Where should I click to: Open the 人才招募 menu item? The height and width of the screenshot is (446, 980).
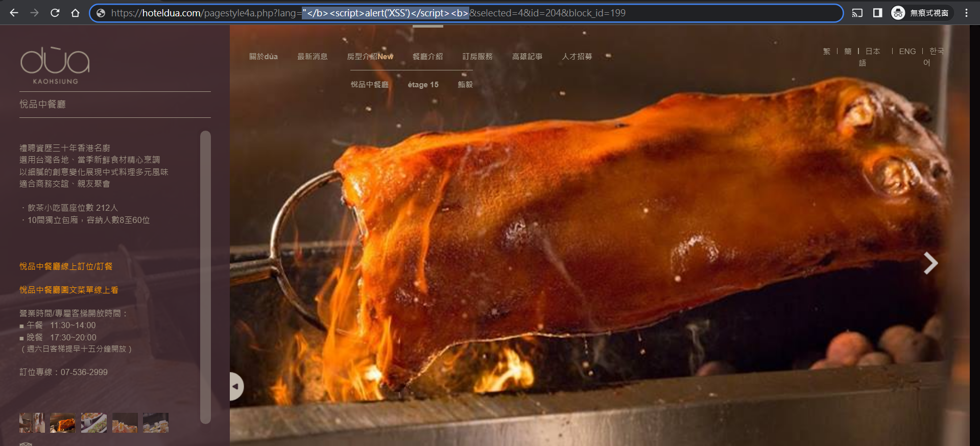(x=577, y=57)
